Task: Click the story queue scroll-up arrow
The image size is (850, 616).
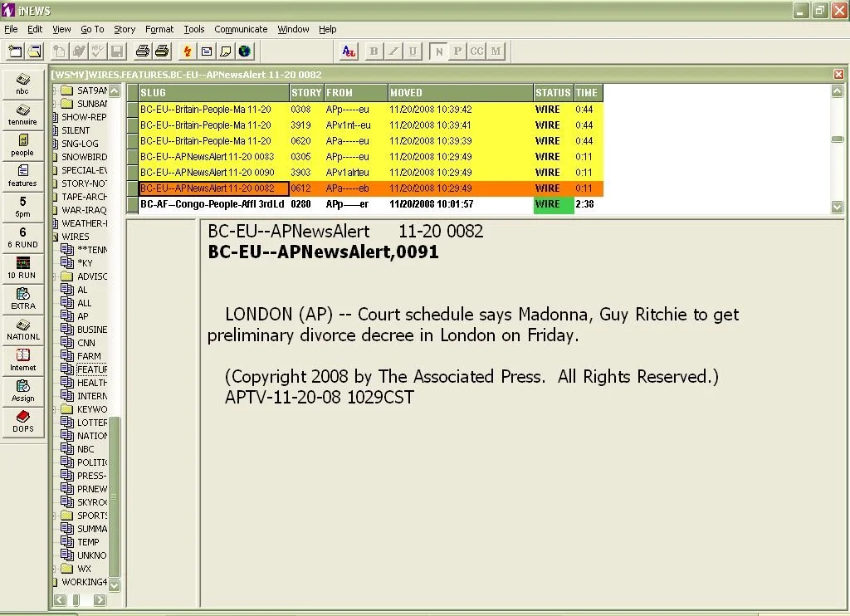Action: coord(837,91)
